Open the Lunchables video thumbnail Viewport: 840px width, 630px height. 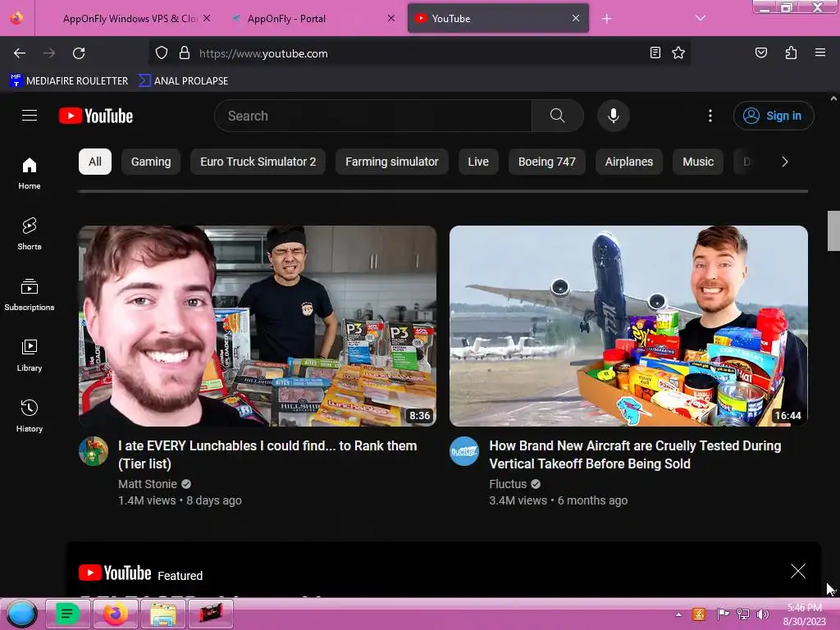point(258,326)
